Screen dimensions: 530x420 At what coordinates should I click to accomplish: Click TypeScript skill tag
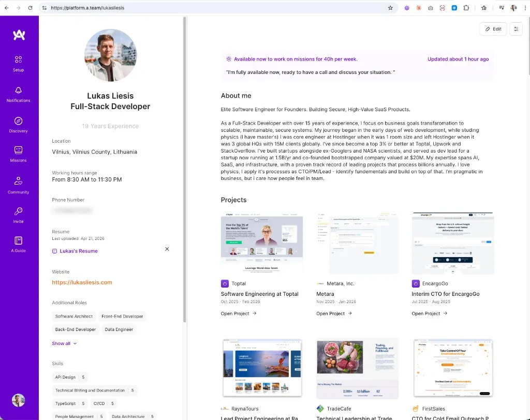tap(70, 403)
